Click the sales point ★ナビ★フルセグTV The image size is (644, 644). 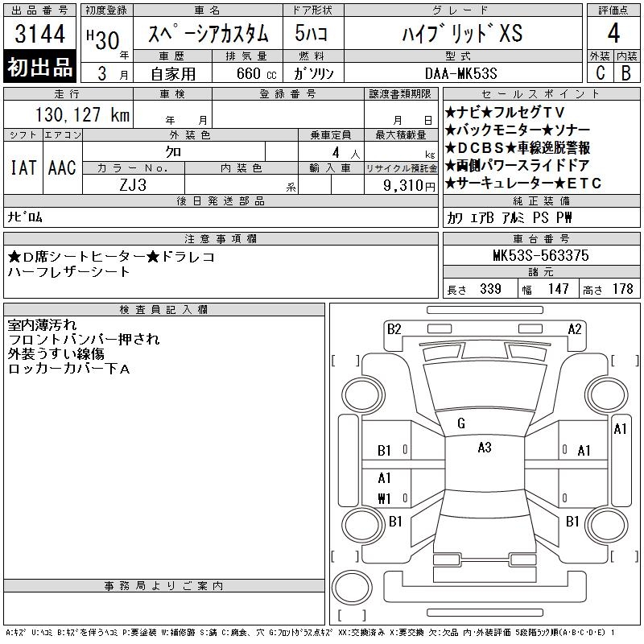pos(506,112)
